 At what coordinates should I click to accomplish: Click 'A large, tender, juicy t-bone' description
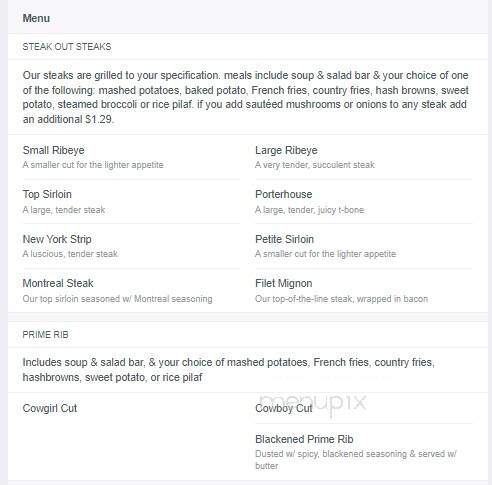309,210
